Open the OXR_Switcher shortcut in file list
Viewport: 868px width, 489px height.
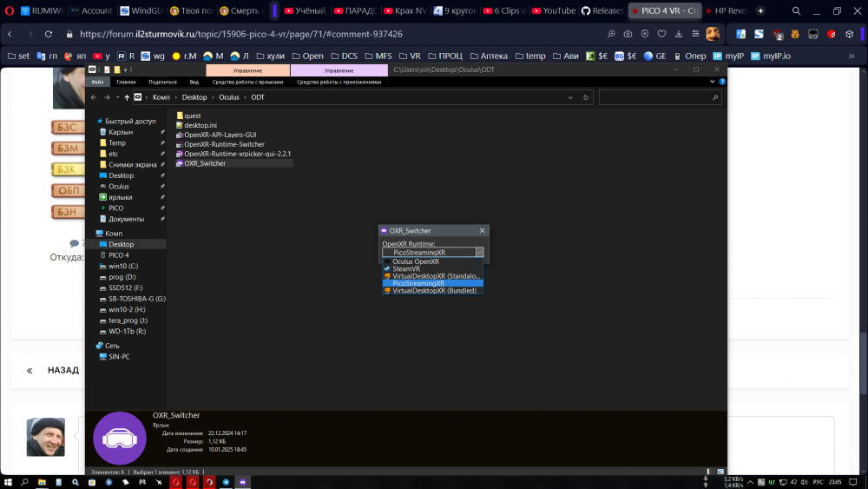[205, 163]
